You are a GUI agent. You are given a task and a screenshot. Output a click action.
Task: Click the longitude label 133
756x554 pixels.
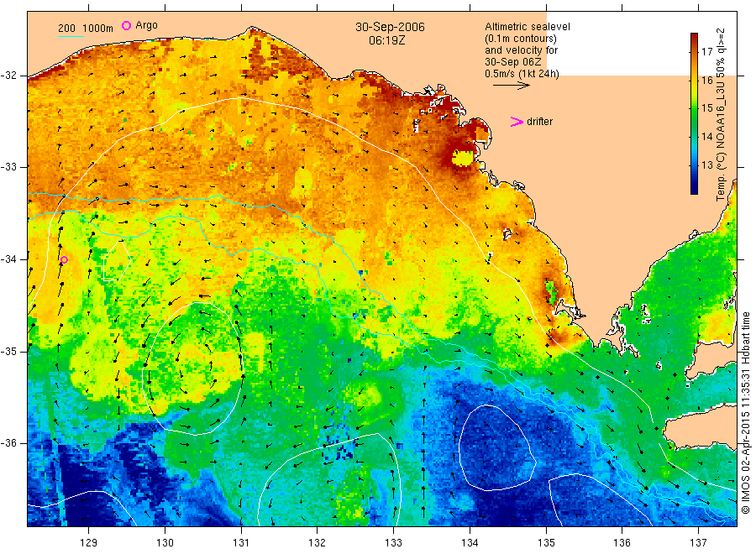[x=393, y=543]
